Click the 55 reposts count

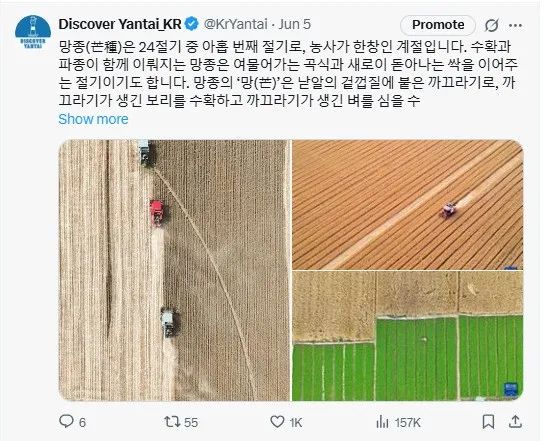[191, 422]
